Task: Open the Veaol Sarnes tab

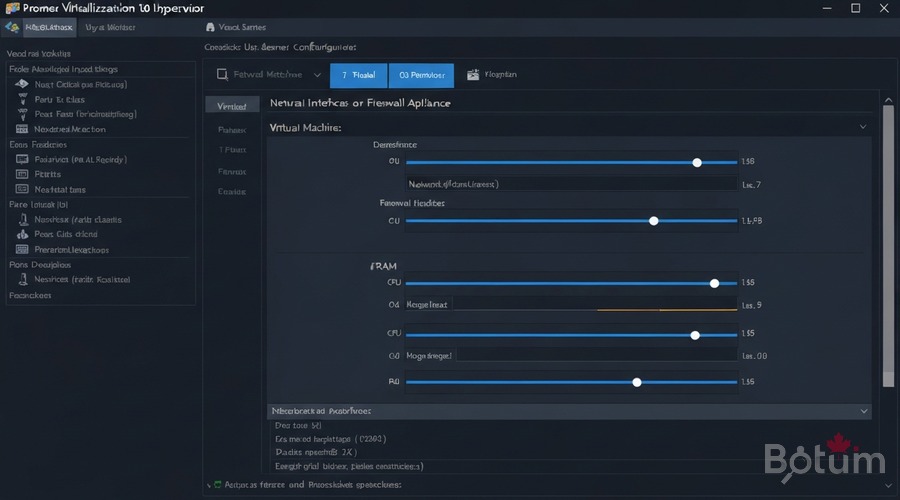Action: click(x=242, y=27)
